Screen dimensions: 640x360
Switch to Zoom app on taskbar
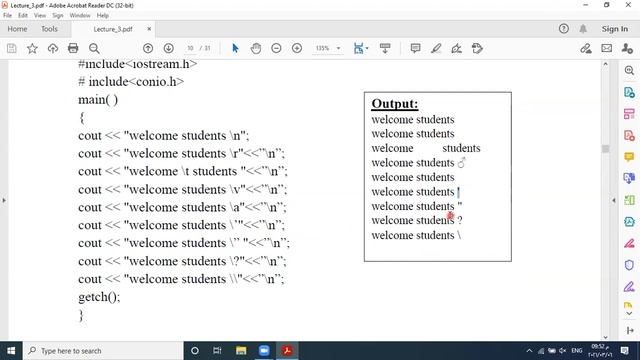[264, 351]
